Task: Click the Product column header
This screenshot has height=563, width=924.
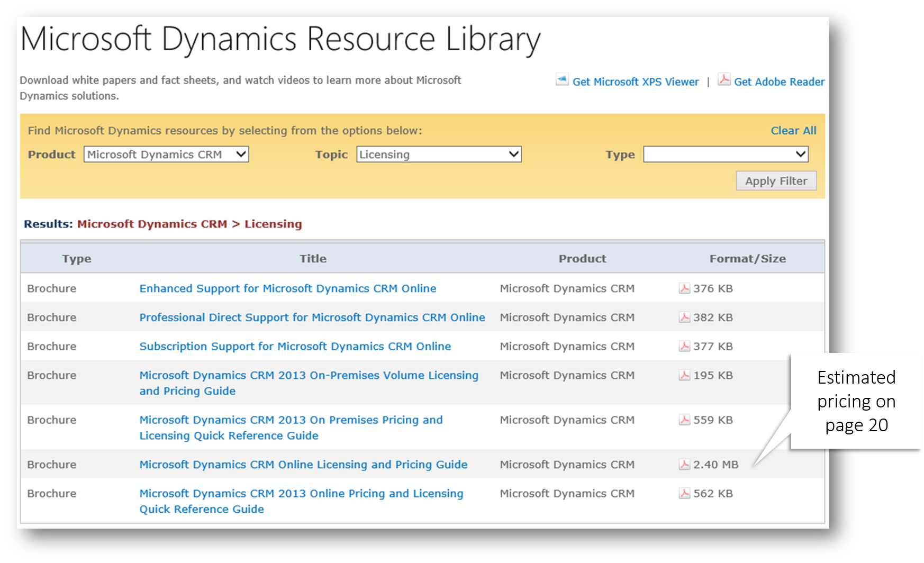Action: (x=582, y=259)
